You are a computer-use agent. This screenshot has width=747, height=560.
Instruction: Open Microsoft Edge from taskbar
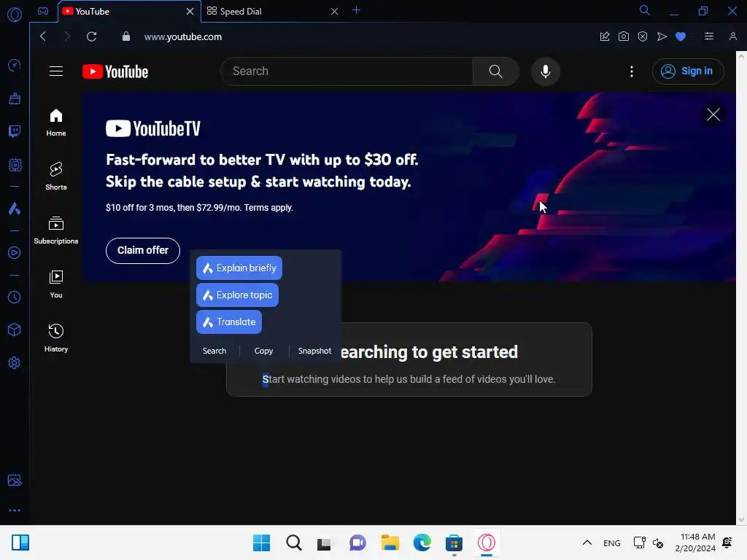(x=422, y=542)
